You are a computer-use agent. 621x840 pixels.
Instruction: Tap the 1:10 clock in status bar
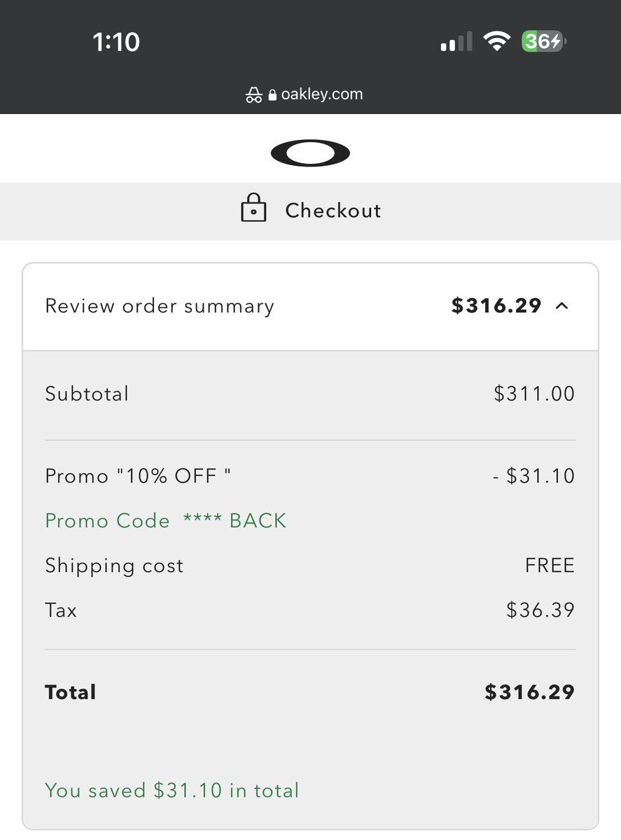(x=116, y=42)
